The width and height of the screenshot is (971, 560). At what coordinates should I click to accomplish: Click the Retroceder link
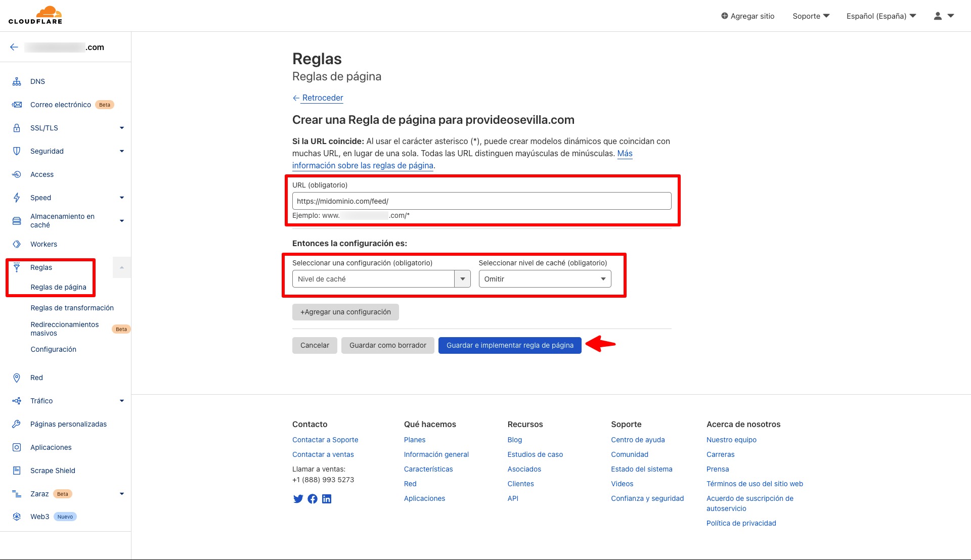pos(322,98)
